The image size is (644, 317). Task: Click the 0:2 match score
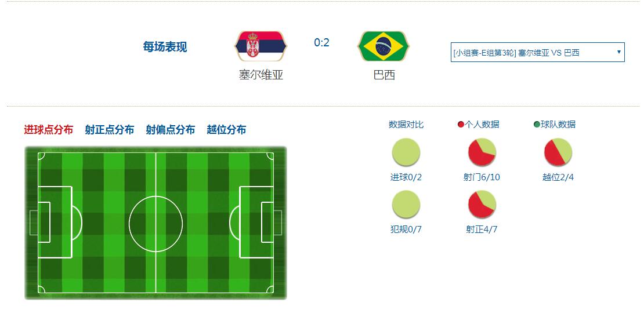(321, 43)
